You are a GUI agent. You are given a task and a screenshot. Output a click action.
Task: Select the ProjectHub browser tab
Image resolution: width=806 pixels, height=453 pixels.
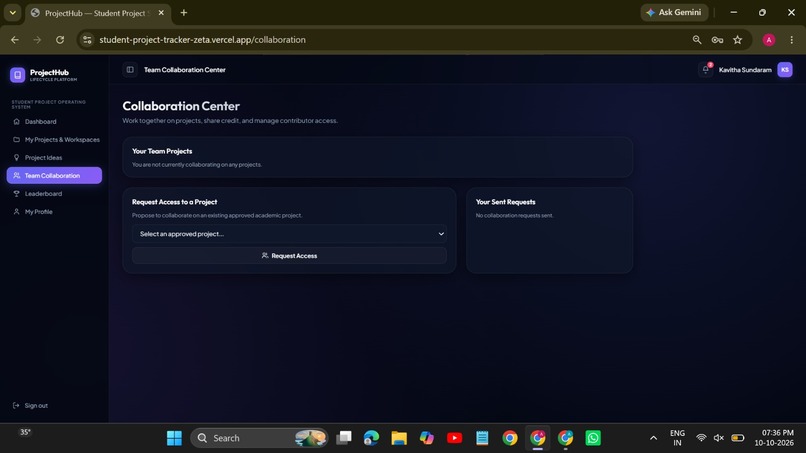[x=98, y=13]
